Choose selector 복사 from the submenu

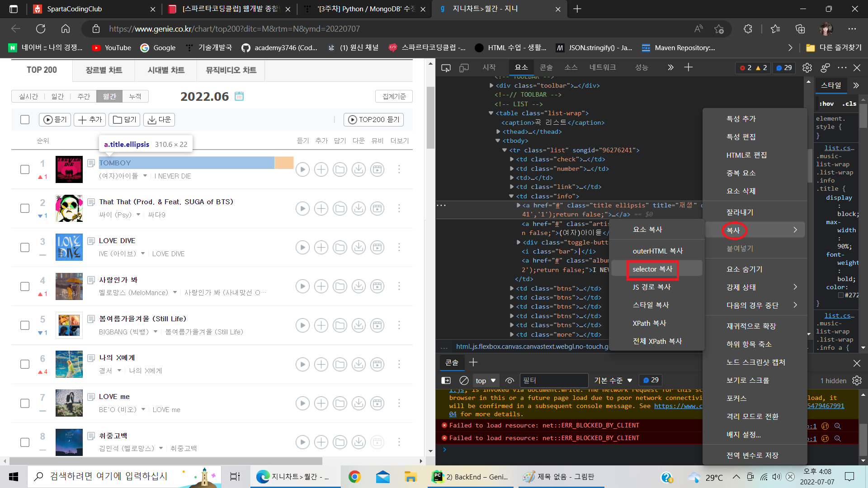[x=652, y=269]
